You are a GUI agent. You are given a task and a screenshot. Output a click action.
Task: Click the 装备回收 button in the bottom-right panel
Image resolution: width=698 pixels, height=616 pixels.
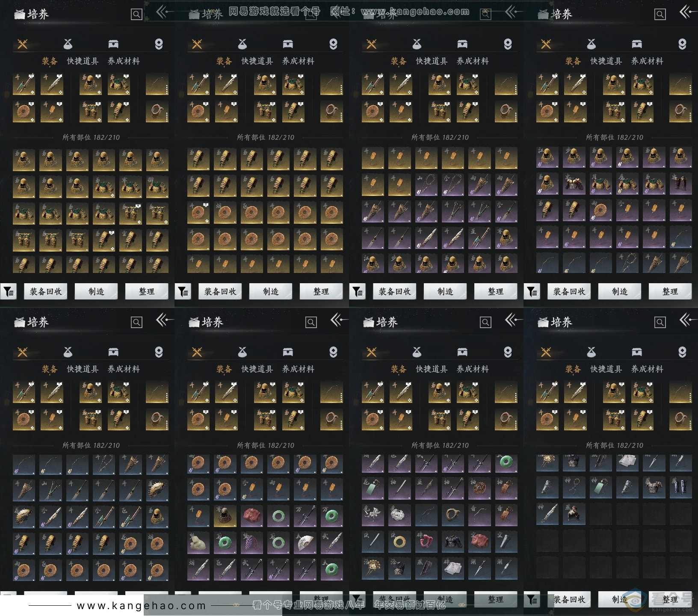(569, 600)
